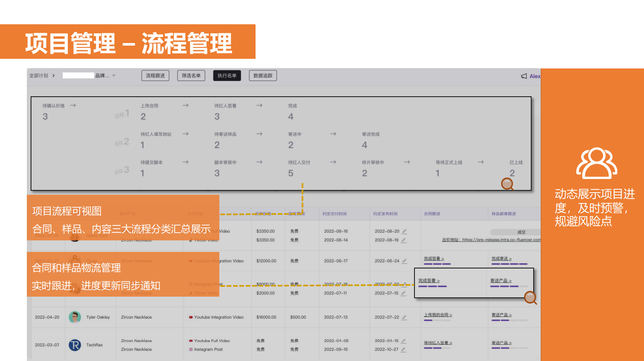The width and height of the screenshot is (644, 361).
Task: Click the edit pencil beside date 2022-08-20
Action: point(404,231)
